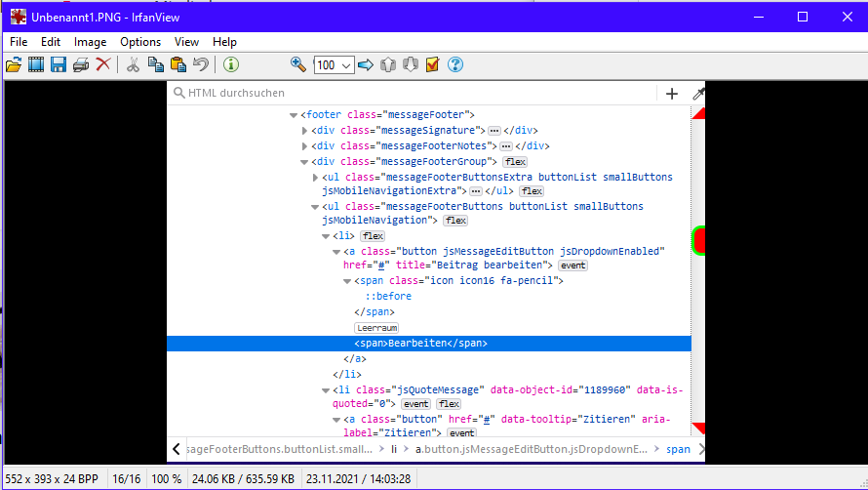The image size is (868, 490).
Task: Open the zoom percentage dropdown showing 100
Action: (x=335, y=65)
